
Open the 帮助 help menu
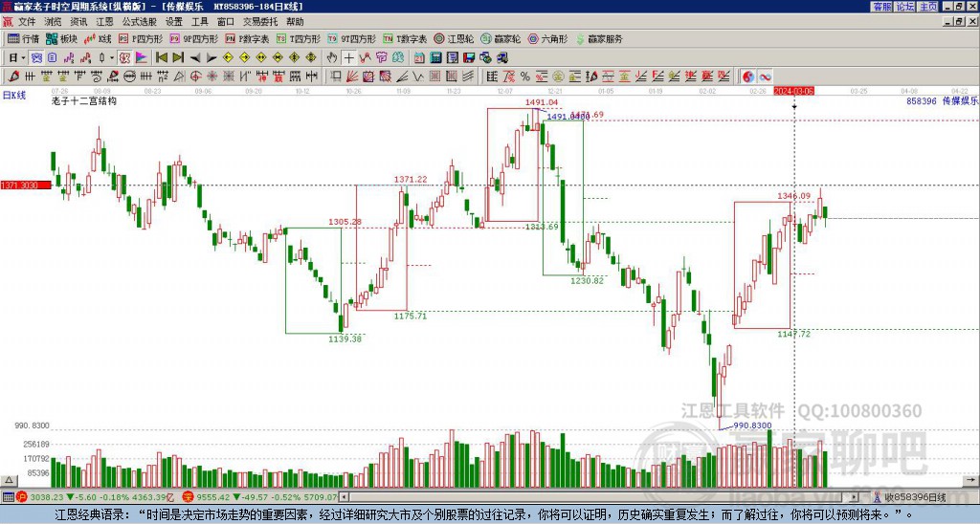(295, 22)
